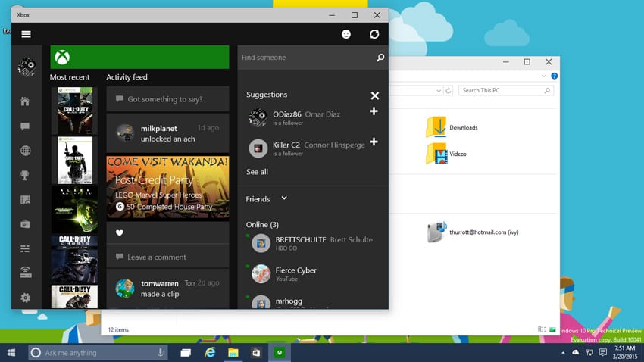Click the search magnifier next to Find someone

(x=380, y=58)
